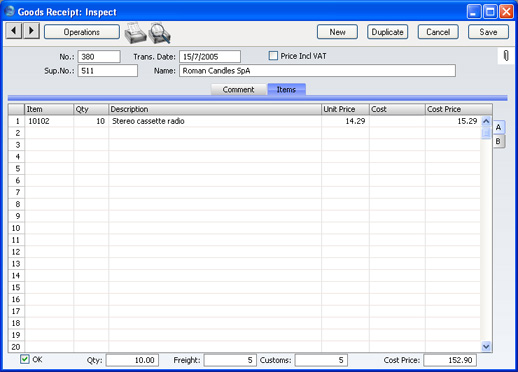The height and width of the screenshot is (372, 518).
Task: Show flip B columns
Action: tap(498, 141)
